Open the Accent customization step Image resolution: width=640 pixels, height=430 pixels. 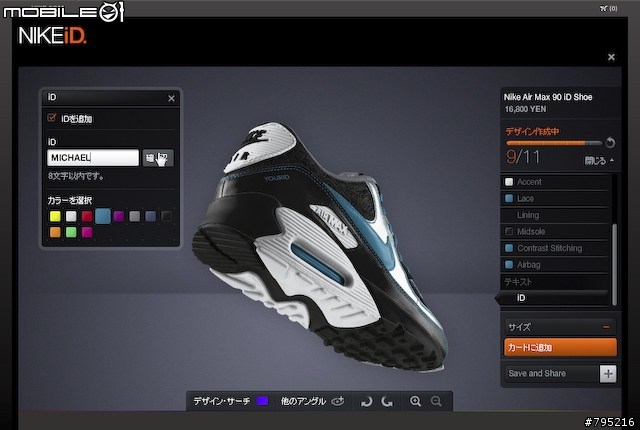point(555,182)
